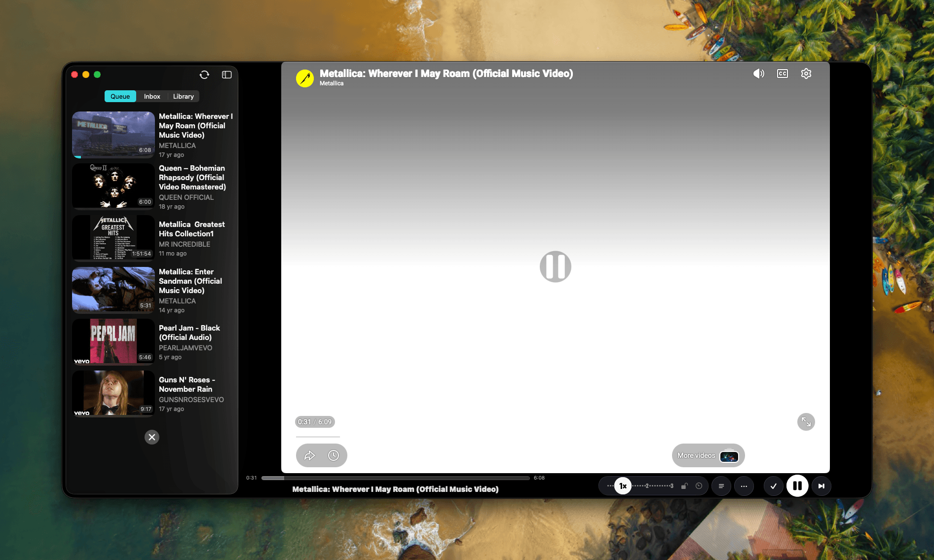Image resolution: width=934 pixels, height=560 pixels.
Task: Toggle the speed lock icon
Action: (x=684, y=486)
